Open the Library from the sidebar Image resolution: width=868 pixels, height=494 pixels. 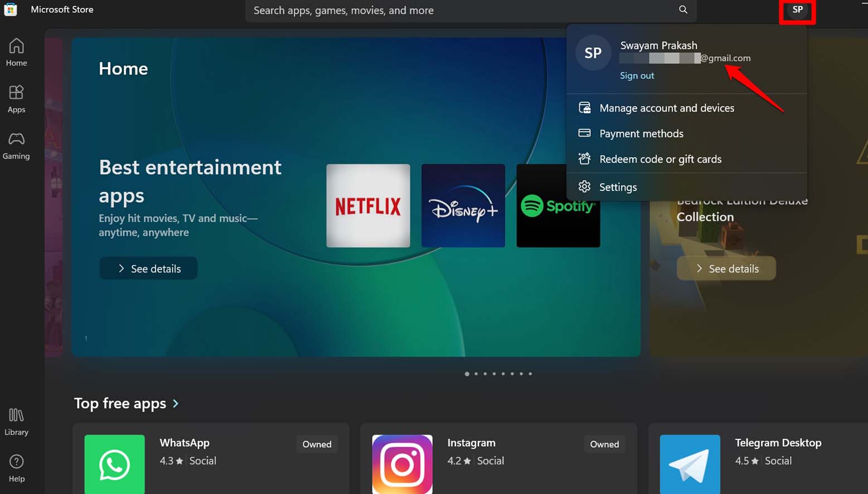[16, 422]
